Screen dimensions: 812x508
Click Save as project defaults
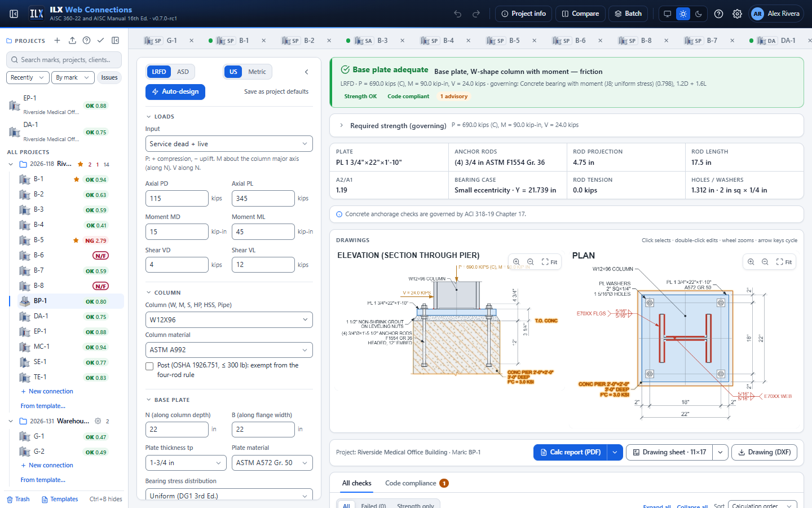276,91
